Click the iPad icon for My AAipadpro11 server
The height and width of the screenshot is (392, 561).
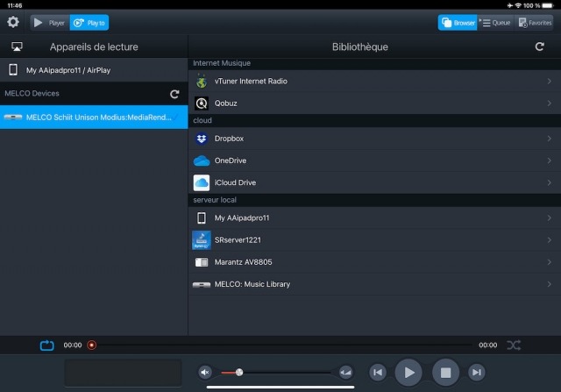[202, 218]
